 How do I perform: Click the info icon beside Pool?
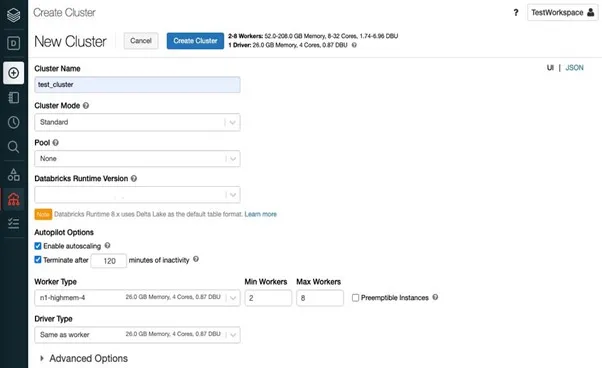point(56,142)
